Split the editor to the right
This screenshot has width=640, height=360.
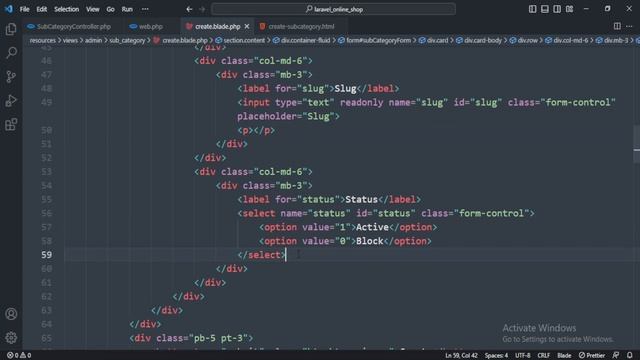[617, 26]
